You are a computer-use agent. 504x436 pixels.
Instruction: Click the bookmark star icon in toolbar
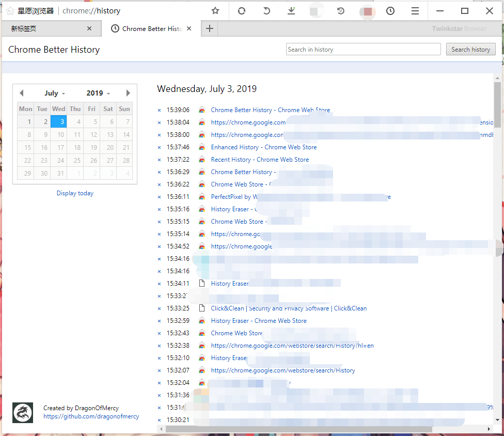pyautogui.click(x=215, y=11)
